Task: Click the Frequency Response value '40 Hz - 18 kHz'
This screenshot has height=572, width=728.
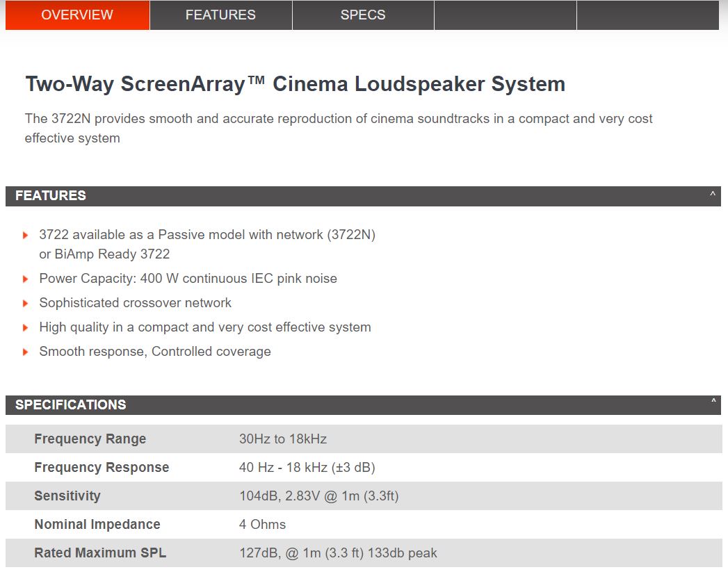Action: (307, 468)
